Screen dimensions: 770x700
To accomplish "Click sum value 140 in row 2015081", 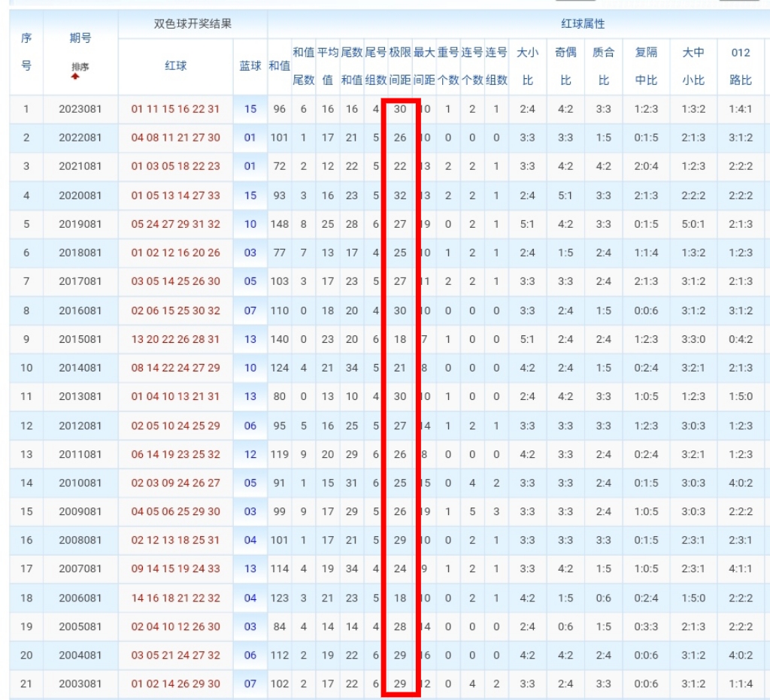I will pos(280,338).
